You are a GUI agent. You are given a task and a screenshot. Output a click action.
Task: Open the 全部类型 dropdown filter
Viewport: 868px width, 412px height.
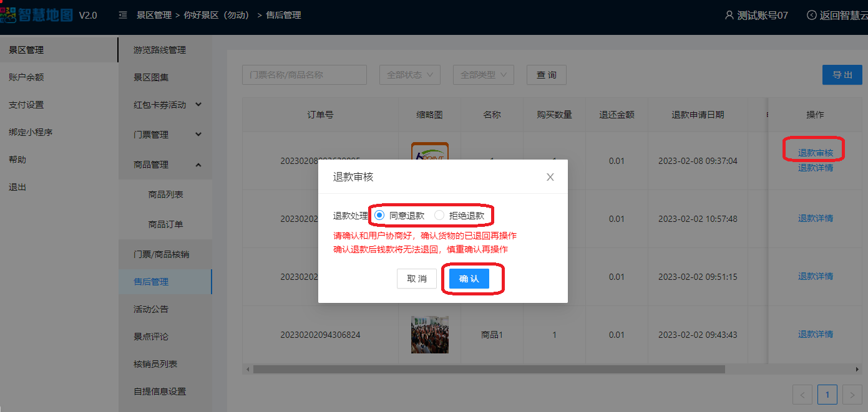coord(484,75)
